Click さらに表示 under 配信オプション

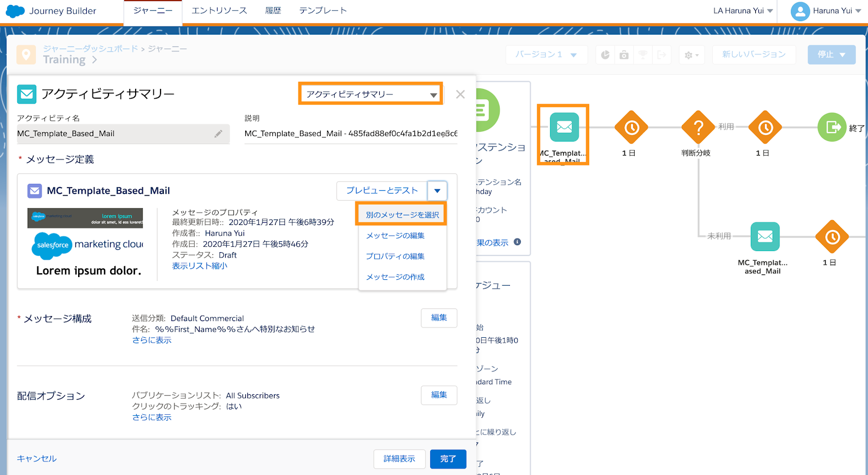(152, 417)
